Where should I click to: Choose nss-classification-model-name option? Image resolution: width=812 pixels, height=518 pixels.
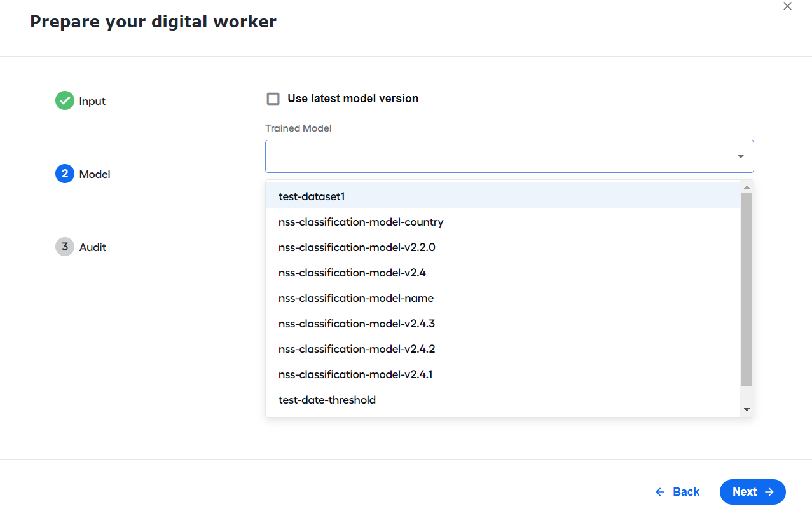pos(503,298)
